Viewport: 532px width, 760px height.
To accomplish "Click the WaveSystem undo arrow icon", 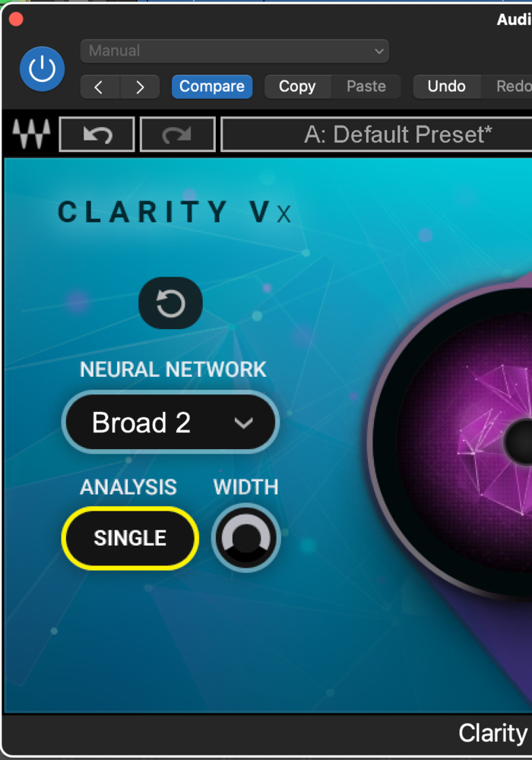I will coord(97,135).
